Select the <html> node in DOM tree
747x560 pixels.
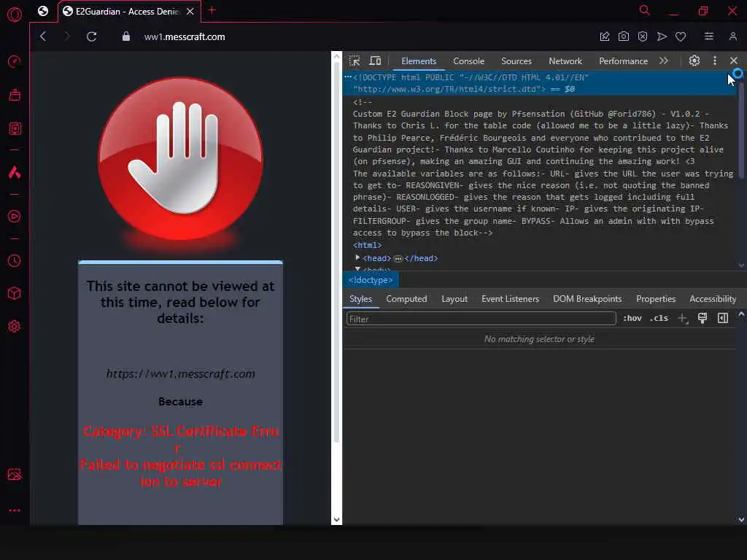(368, 245)
